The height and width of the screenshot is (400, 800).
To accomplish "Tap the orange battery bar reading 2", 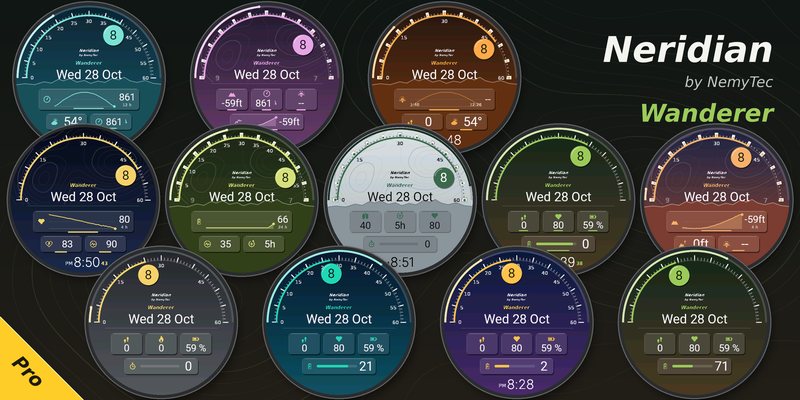I will click(x=517, y=366).
